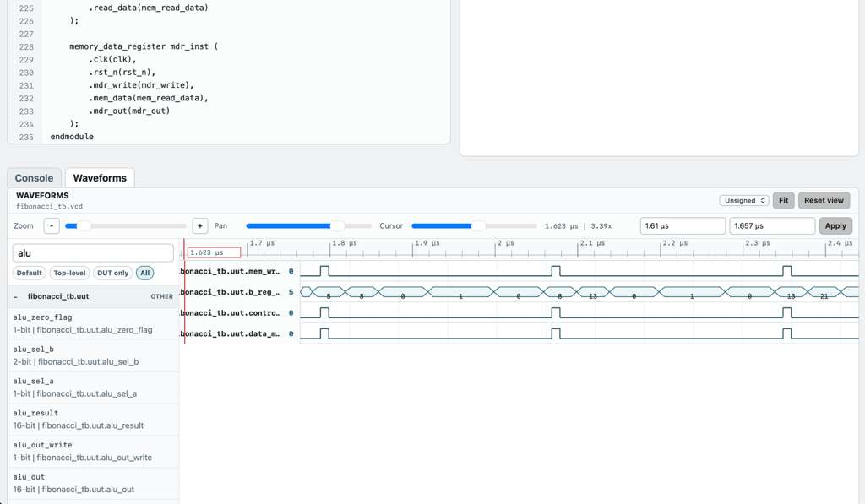The height and width of the screenshot is (504, 865).
Task: Add the alu_sel_b signal
Action: click(x=93, y=355)
